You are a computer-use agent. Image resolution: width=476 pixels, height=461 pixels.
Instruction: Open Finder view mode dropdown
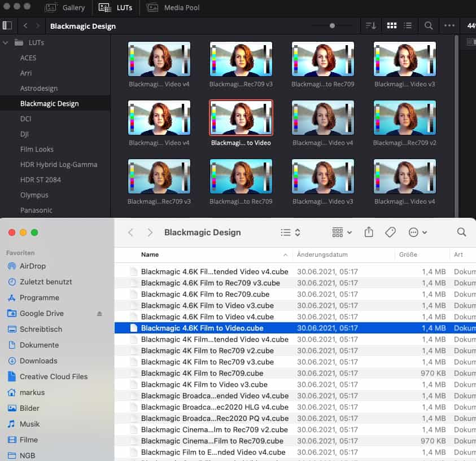[290, 232]
